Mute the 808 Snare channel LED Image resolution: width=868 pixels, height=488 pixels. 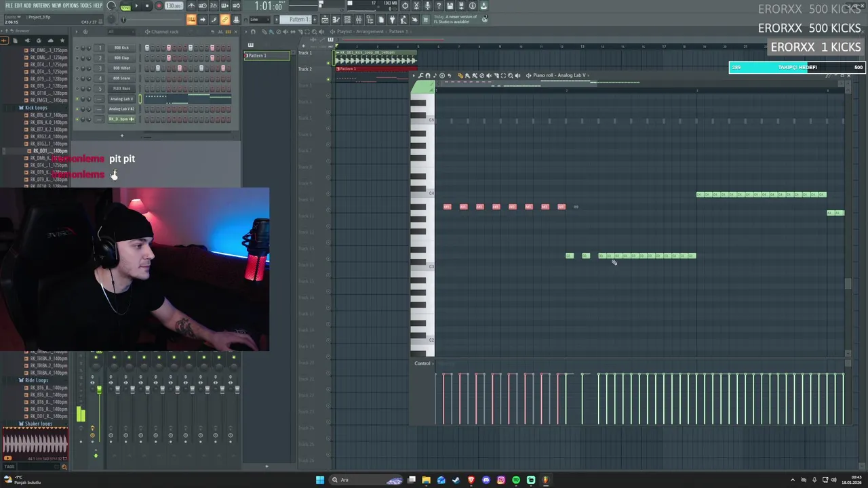pyautogui.click(x=77, y=79)
